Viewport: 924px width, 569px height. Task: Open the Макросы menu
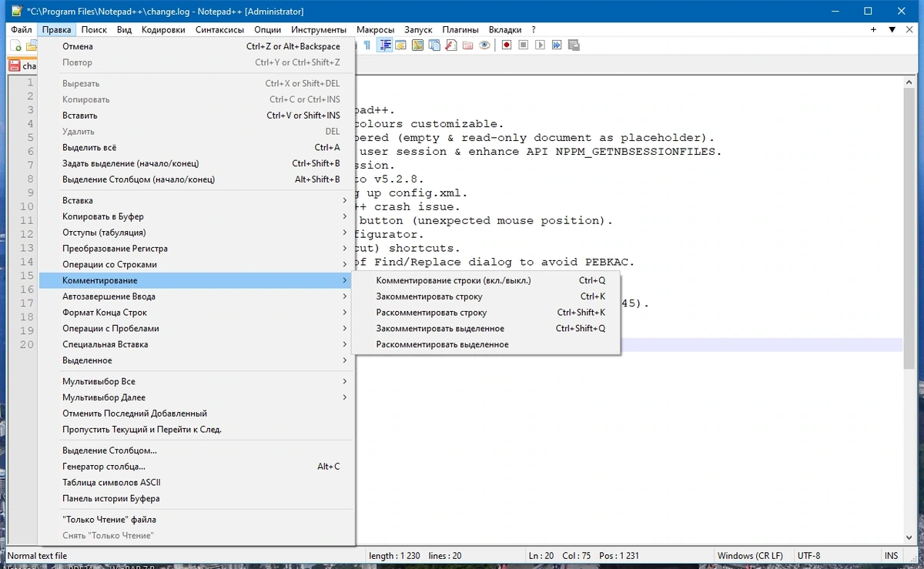(376, 30)
